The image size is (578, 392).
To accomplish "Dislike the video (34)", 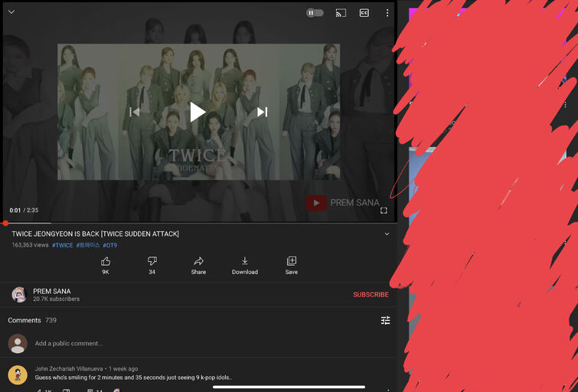I will coord(152,266).
